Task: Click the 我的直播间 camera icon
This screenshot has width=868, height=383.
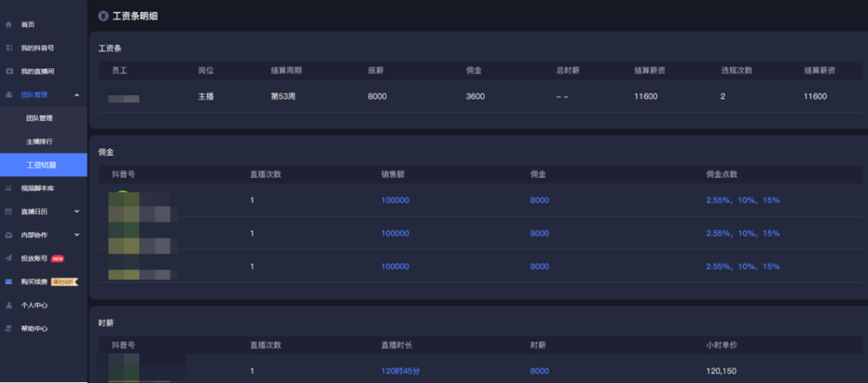Action: (x=9, y=72)
